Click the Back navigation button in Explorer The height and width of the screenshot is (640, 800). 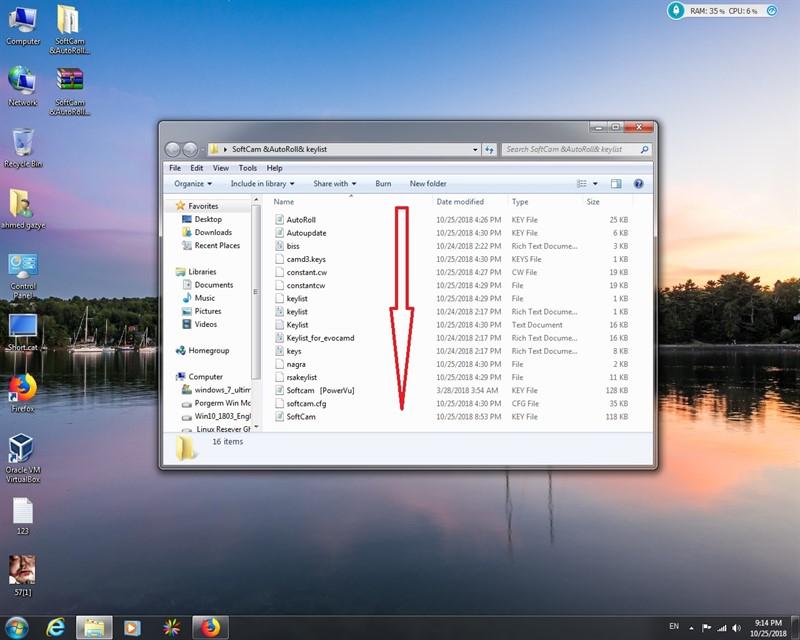173,150
